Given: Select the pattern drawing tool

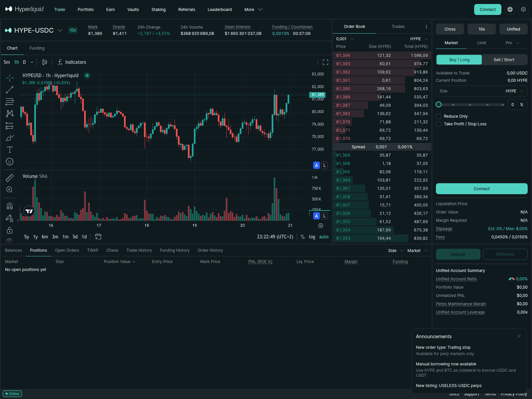Looking at the screenshot, I should point(10,114).
